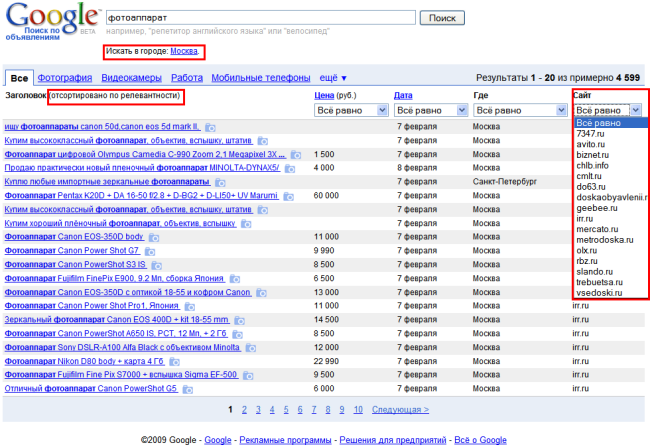The width and height of the screenshot is (650, 447).
Task: Click photo icon next to 'ищу фотоаппараты canon 50d'
Action: [x=211, y=127]
